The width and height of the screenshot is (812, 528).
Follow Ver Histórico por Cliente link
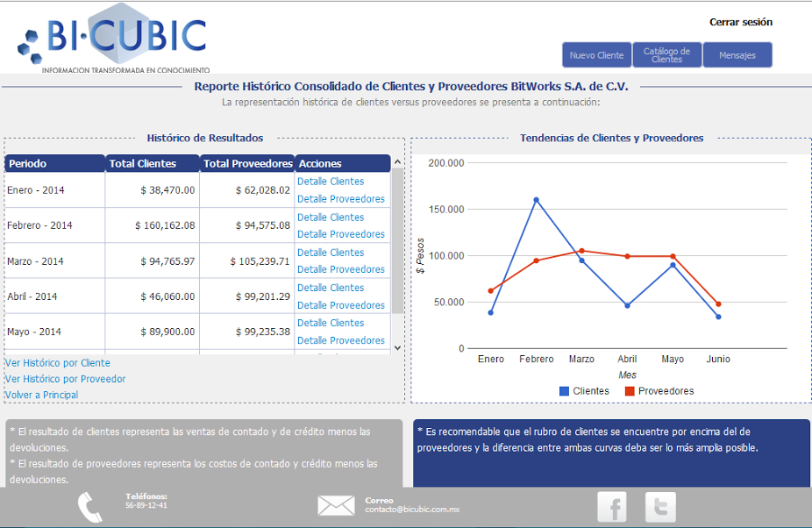coord(58,363)
